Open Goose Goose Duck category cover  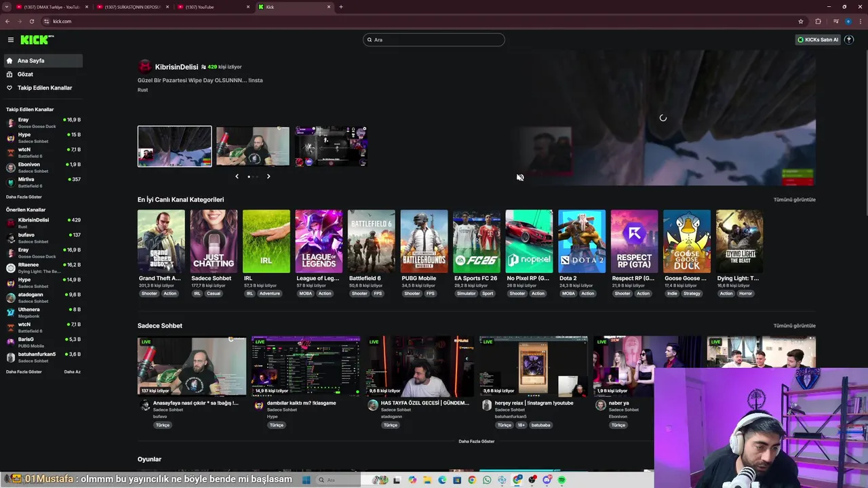click(687, 241)
